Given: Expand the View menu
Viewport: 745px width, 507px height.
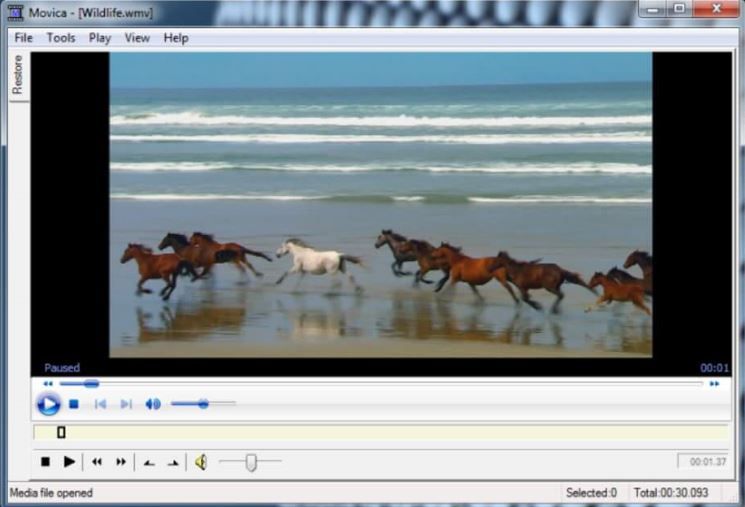Looking at the screenshot, I should [x=137, y=38].
